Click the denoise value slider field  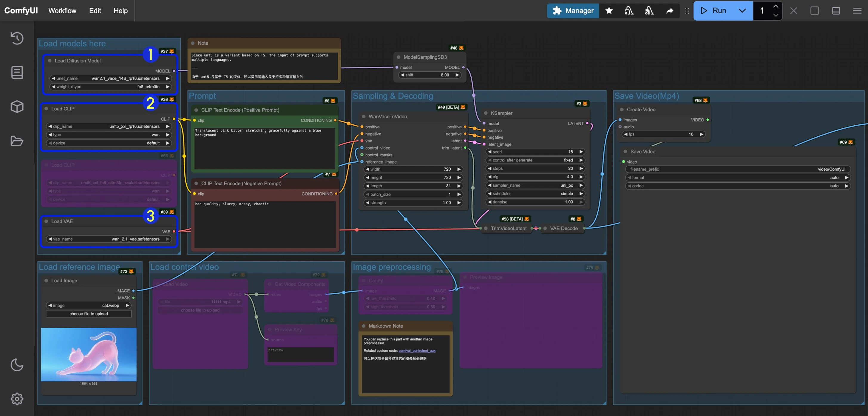535,202
